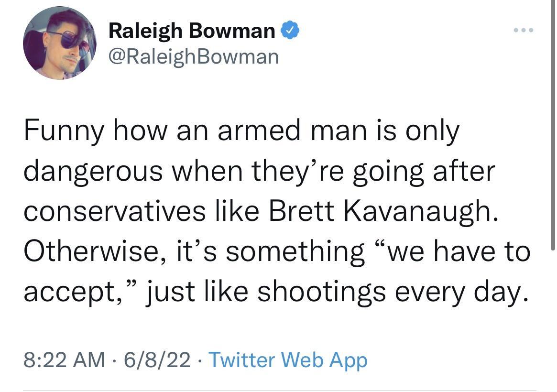Select the first line of the tweet text
The width and height of the screenshot is (557, 392).
pyautogui.click(x=242, y=129)
